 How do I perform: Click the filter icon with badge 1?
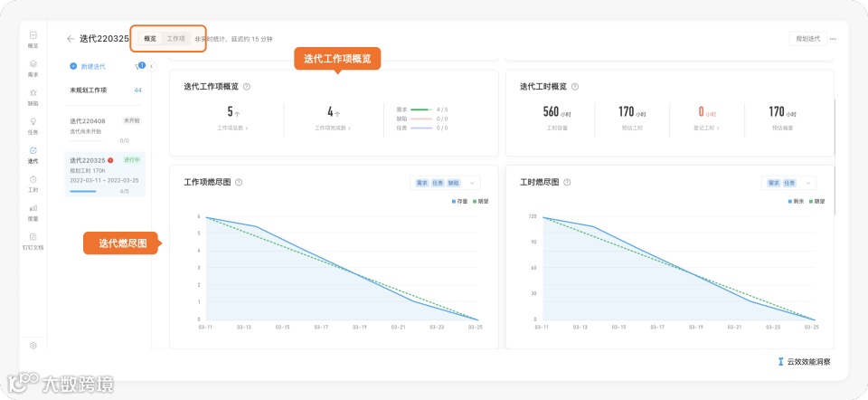point(139,66)
